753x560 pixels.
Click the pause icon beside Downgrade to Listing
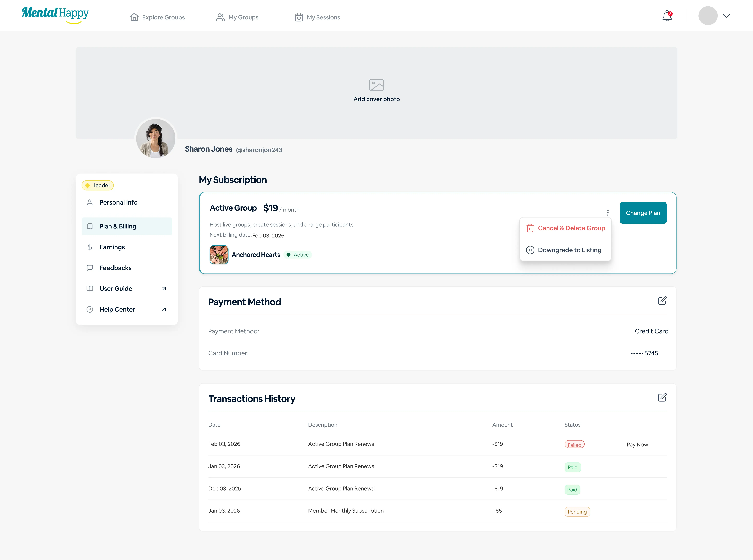[x=530, y=250]
